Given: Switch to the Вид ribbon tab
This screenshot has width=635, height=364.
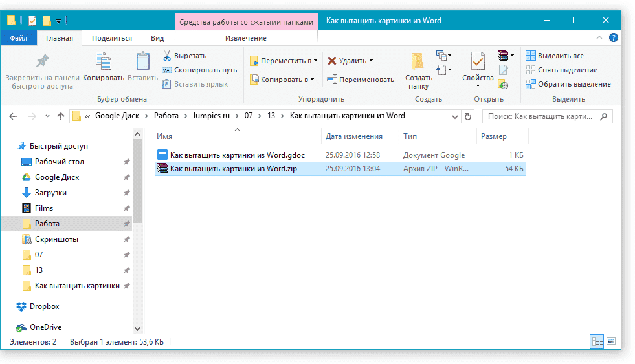Looking at the screenshot, I should (x=157, y=38).
